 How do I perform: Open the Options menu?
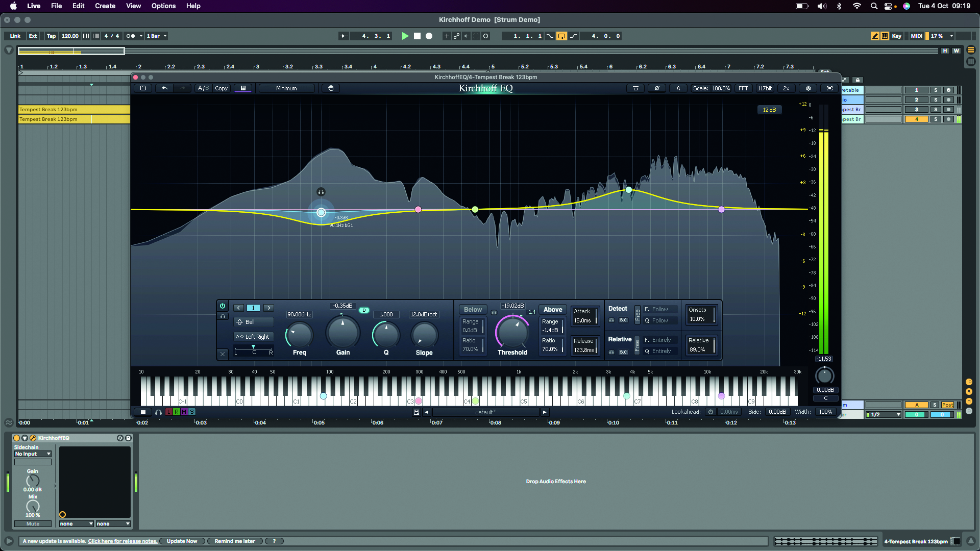163,6
